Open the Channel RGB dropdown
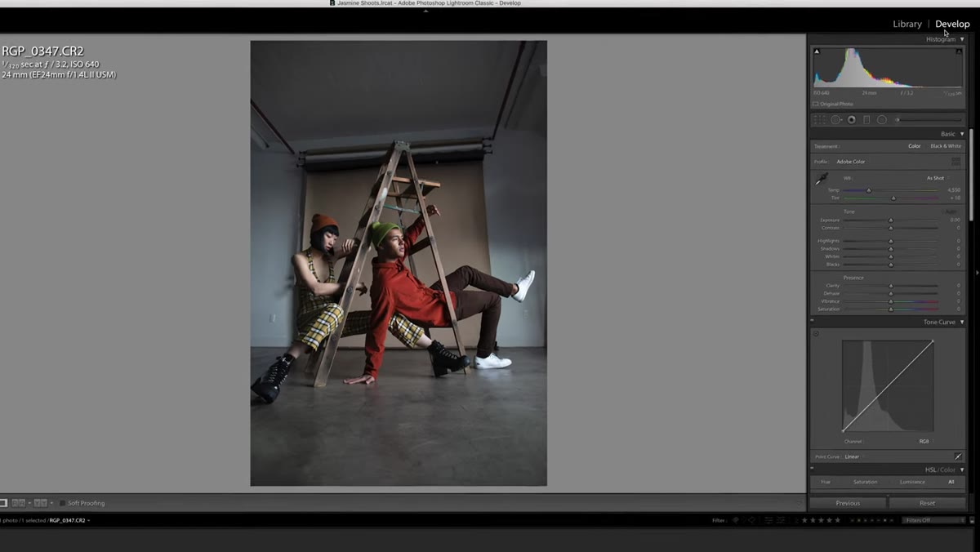This screenshot has width=980, height=552. click(x=924, y=441)
